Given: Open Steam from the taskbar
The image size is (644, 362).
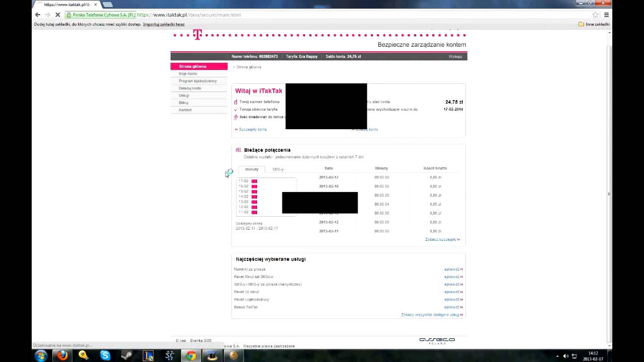Looking at the screenshot, I should 127,355.
